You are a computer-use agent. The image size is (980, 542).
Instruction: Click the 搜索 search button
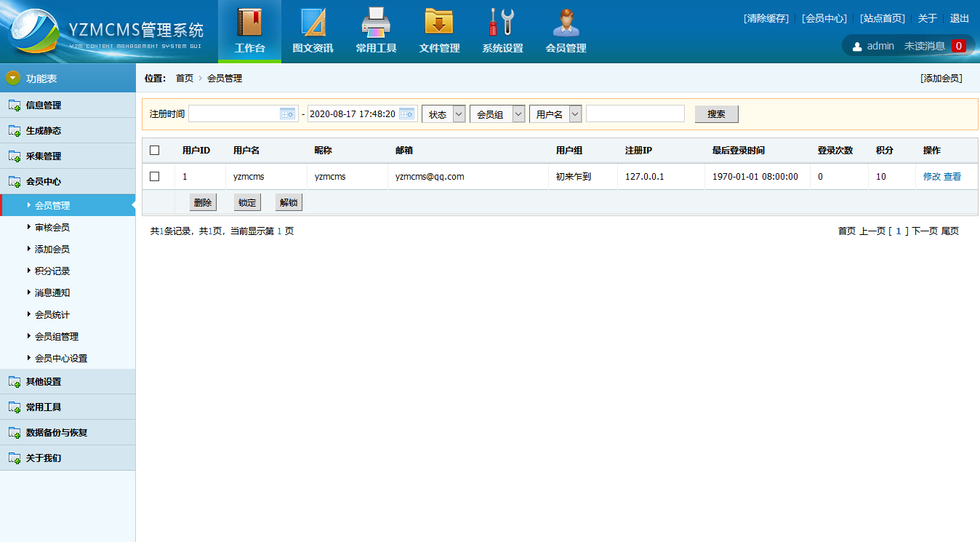(x=716, y=114)
